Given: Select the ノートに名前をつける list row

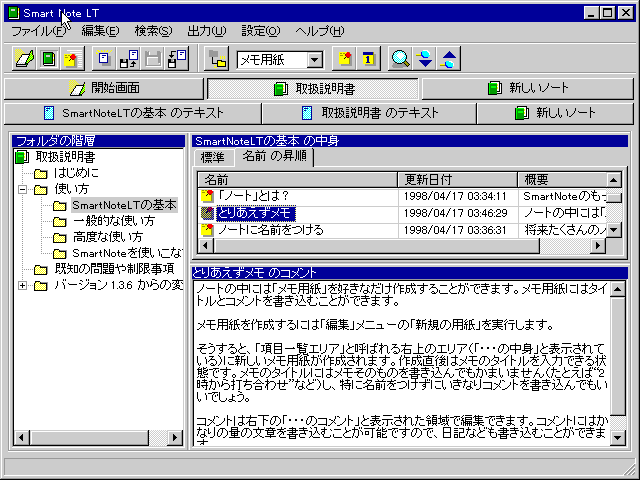Looking at the screenshot, I should (402, 230).
